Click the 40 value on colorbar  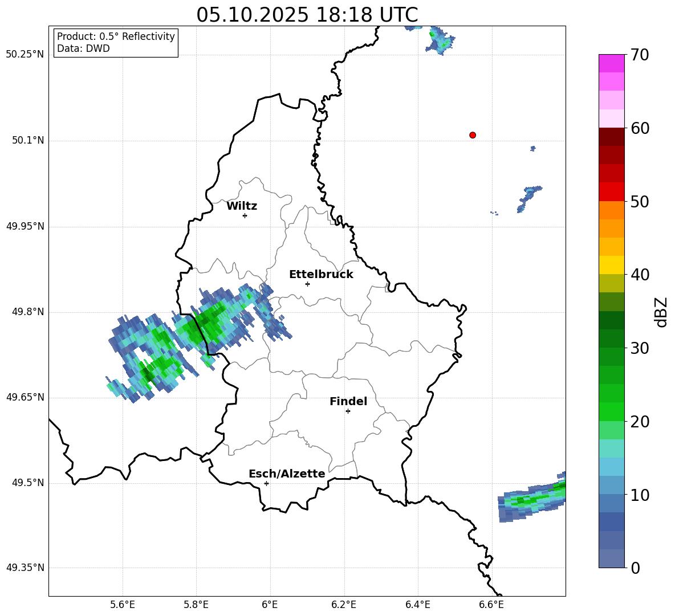(x=639, y=275)
